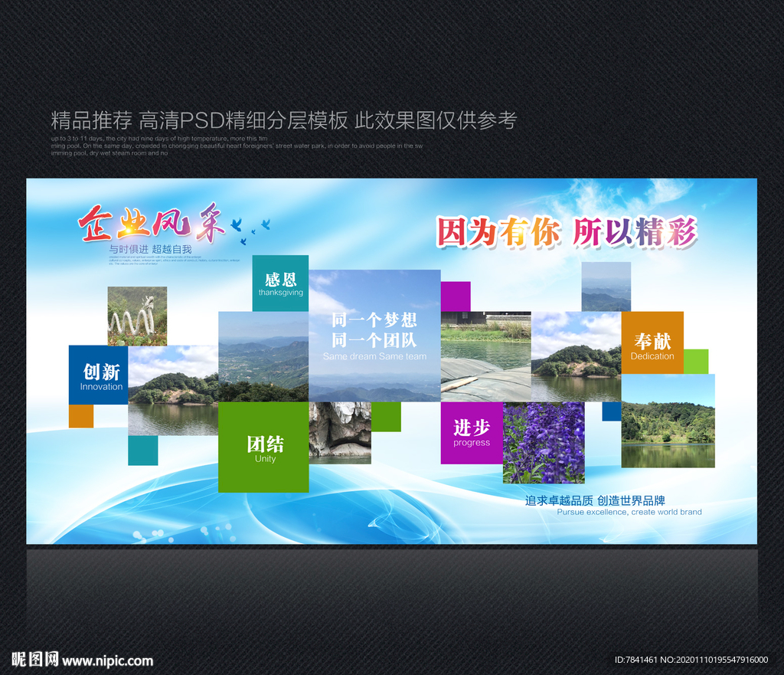
Task: Click the orange 奉献 Dedication tile
Action: coord(652,342)
